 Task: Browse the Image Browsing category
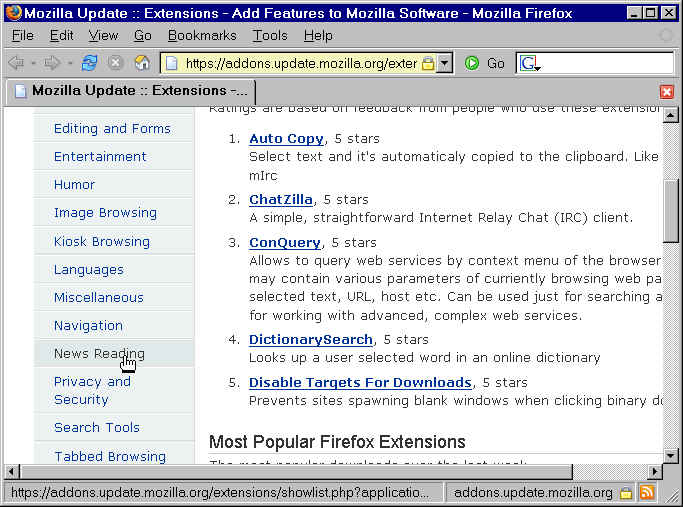coord(105,213)
